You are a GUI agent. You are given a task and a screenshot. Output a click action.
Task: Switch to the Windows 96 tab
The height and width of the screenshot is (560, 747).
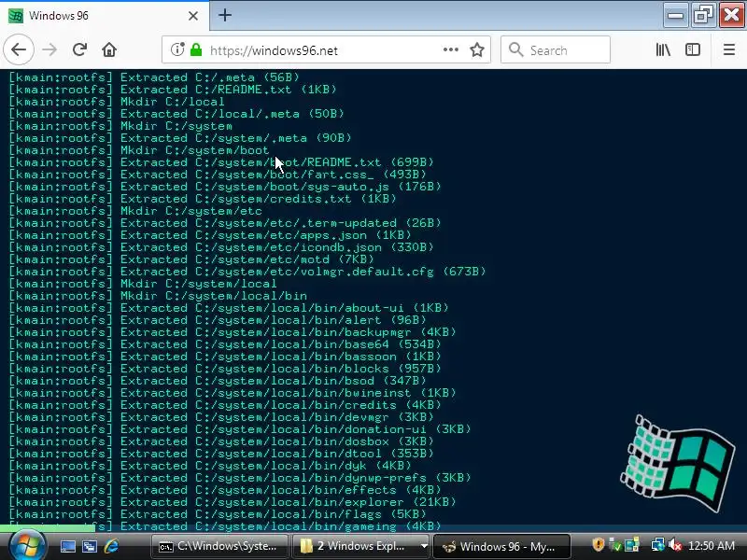pos(104,16)
